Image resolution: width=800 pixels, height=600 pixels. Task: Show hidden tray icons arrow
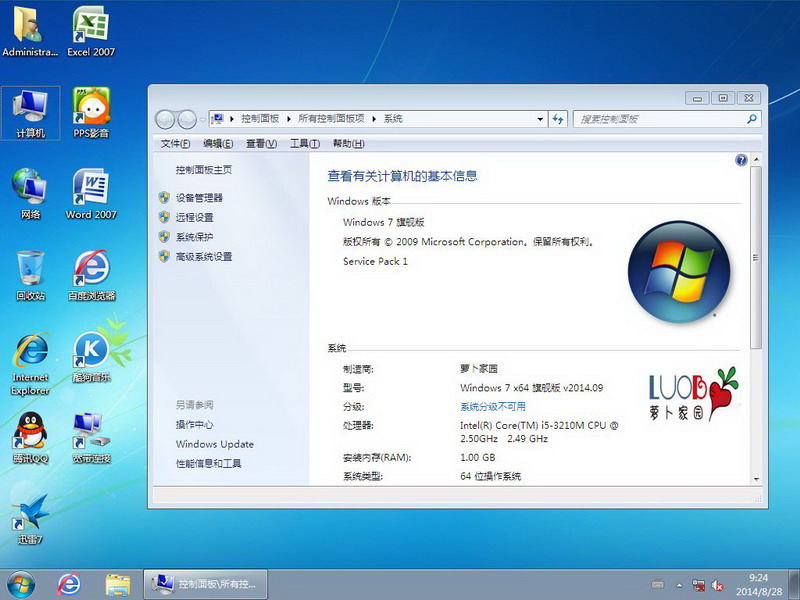point(679,585)
